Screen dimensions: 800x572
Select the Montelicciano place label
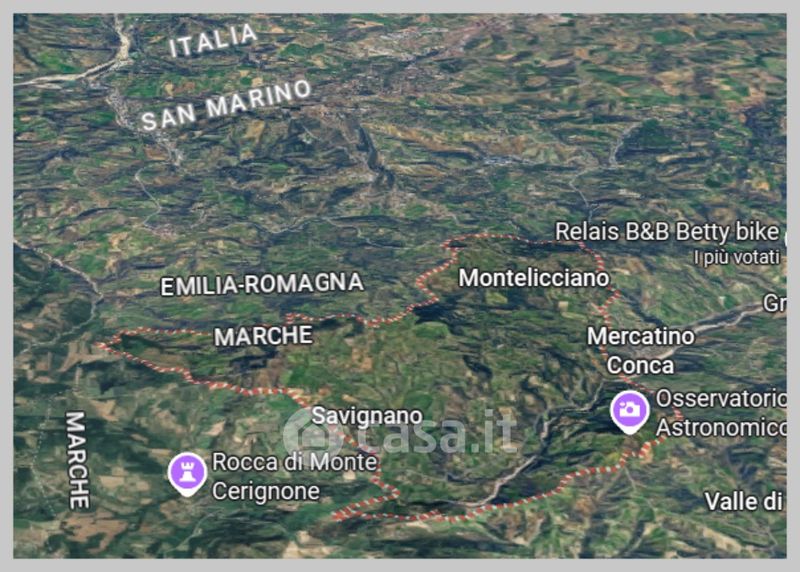coord(534,279)
